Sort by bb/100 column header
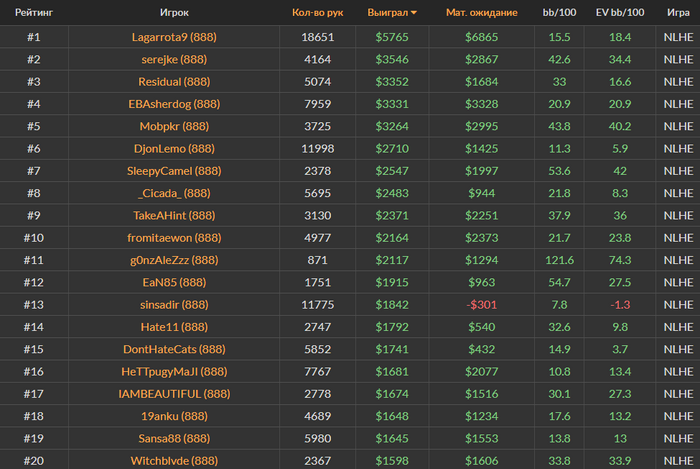The width and height of the screenshot is (700, 469). coord(559,12)
